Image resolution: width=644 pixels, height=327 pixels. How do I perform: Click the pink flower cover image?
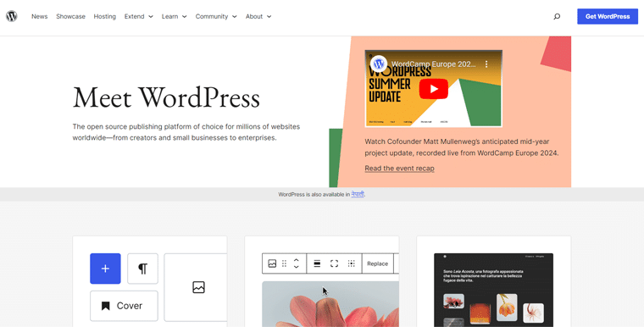330,304
